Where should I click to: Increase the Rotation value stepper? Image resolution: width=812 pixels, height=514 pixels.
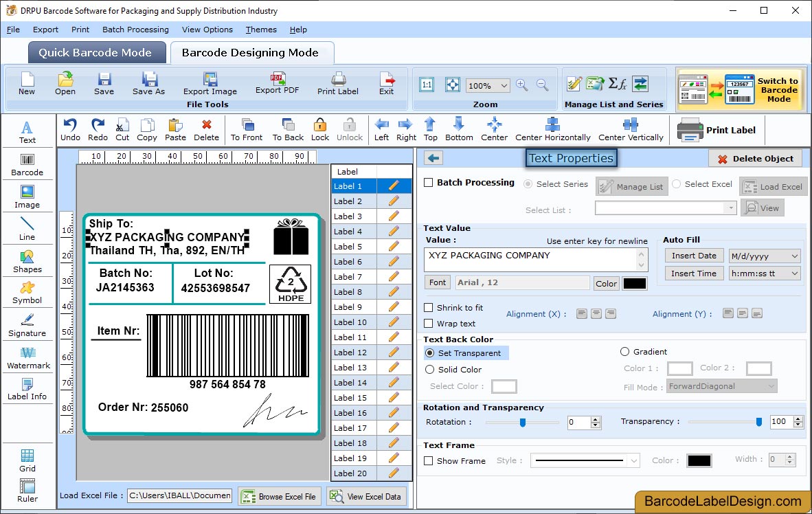596,419
